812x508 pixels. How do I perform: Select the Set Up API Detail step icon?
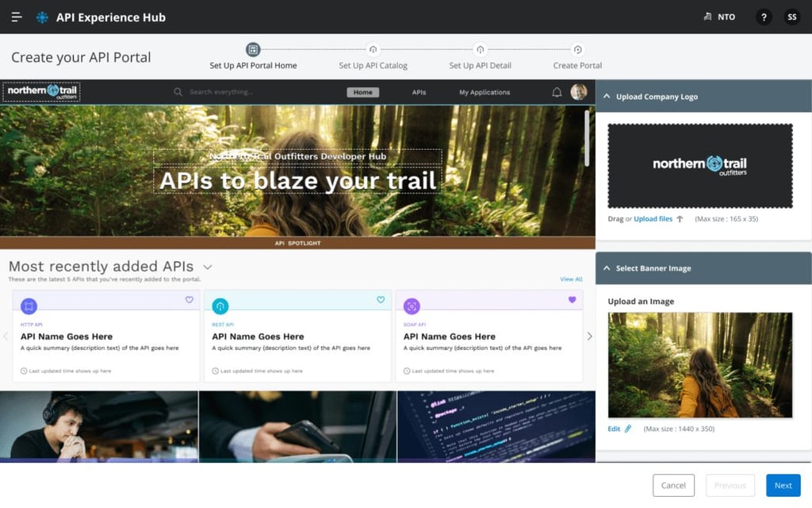click(480, 50)
